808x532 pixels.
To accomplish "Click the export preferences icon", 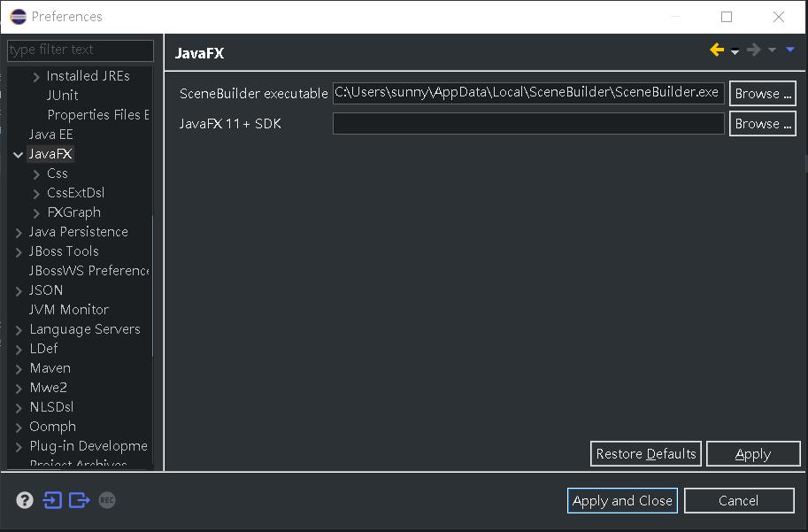I will 80,500.
